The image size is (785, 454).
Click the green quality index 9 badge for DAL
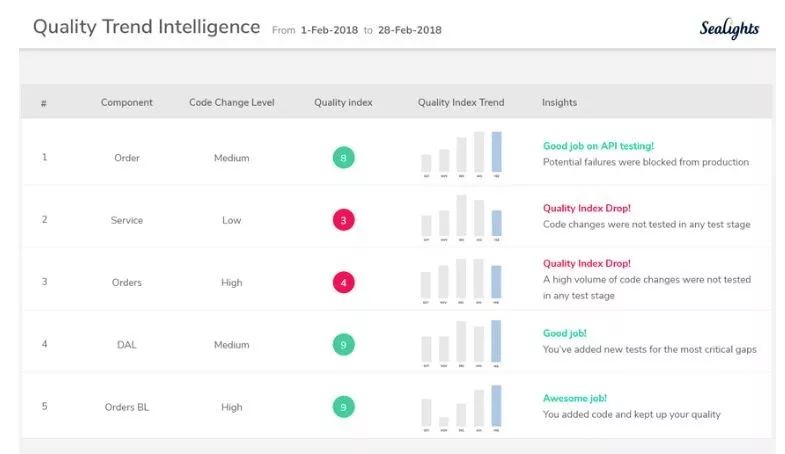[343, 345]
